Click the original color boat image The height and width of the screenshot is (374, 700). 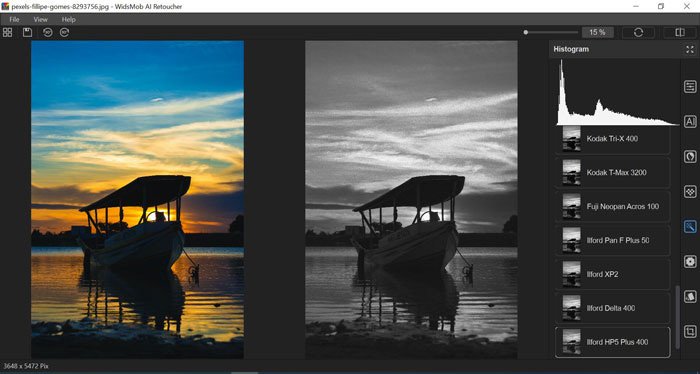click(x=138, y=199)
